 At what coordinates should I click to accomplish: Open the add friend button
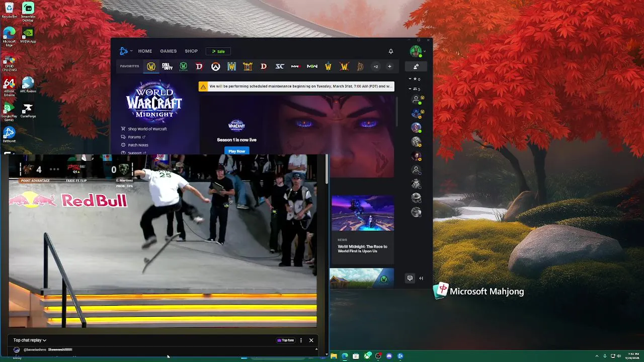[416, 66]
